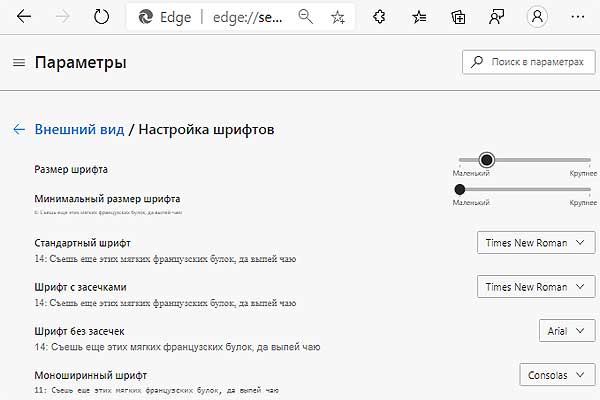Go back with the browser back arrow
Screen dimensions: 600x400
pyautogui.click(x=24, y=16)
